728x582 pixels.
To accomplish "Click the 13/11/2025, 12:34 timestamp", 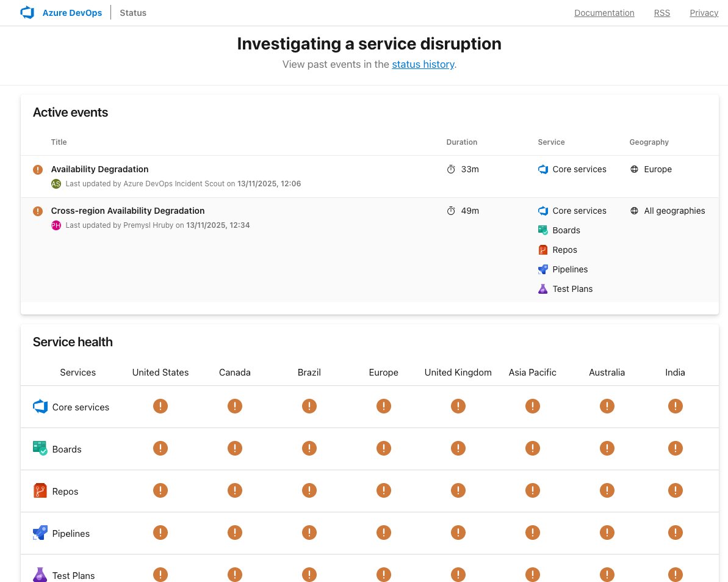I will (x=218, y=225).
